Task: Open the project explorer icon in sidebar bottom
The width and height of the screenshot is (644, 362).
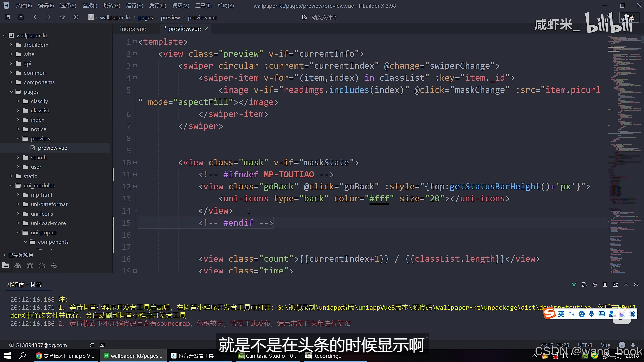Action: pyautogui.click(x=6, y=266)
